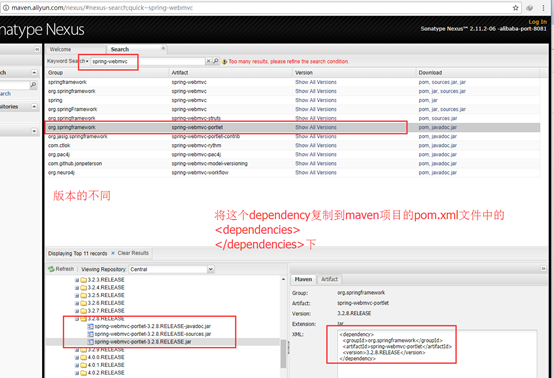Click the repository tree scrollbar thumb

point(283,354)
